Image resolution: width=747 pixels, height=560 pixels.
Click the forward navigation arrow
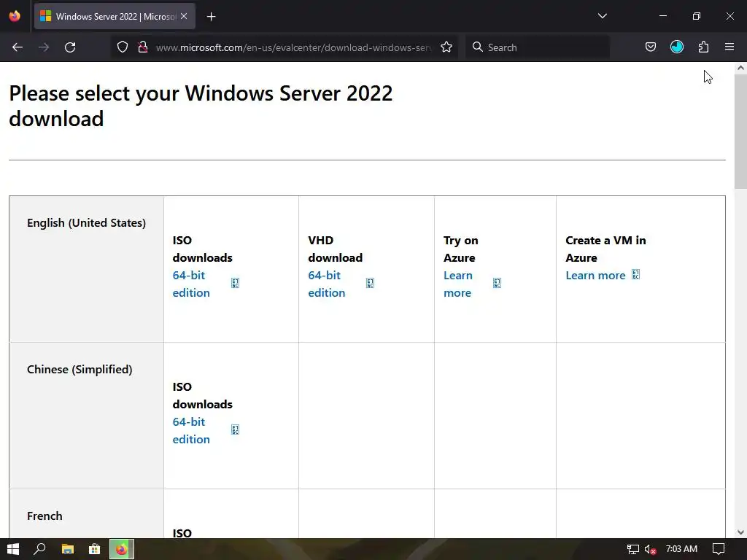click(x=44, y=47)
